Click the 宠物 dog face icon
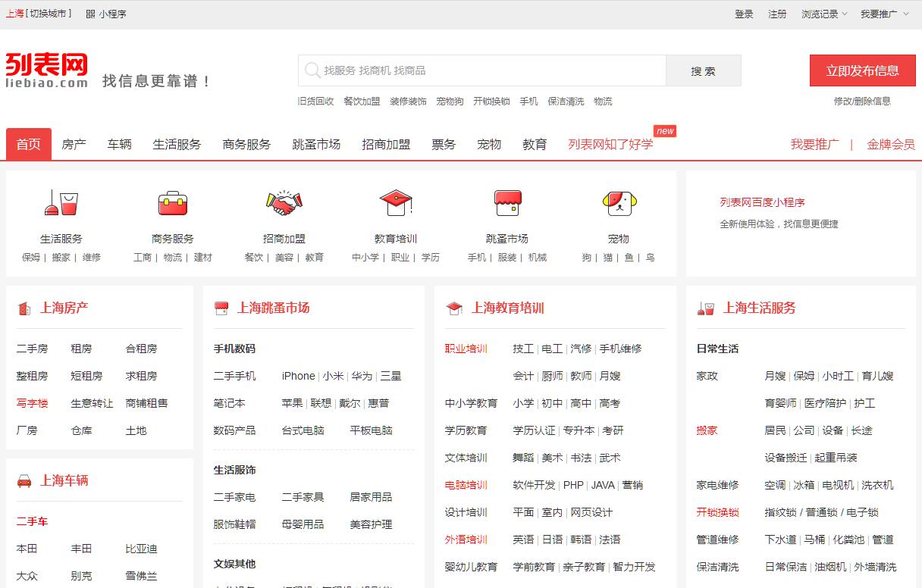The height and width of the screenshot is (588, 922). [619, 203]
